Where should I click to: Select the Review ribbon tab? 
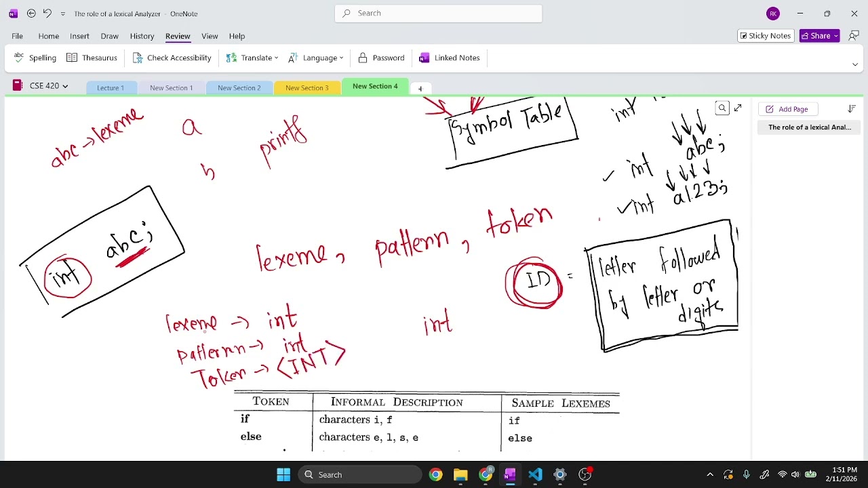[x=178, y=36]
